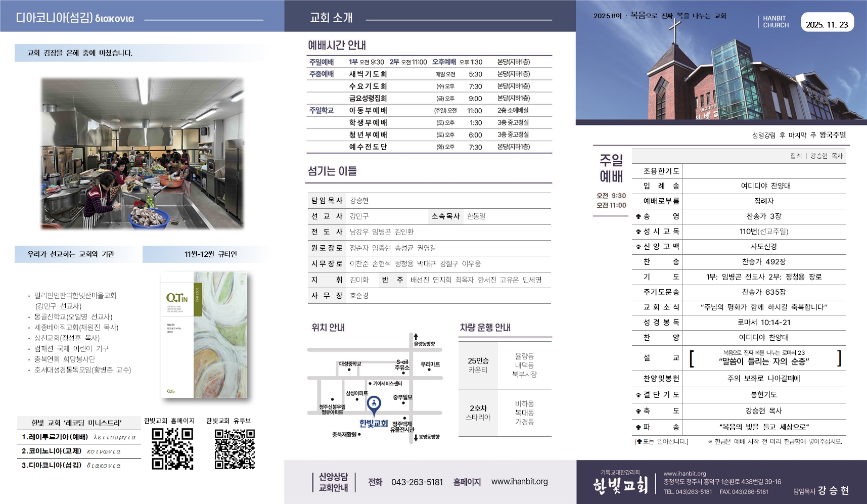This screenshot has width=867, height=504.
Task: Click the 한빛교회 홈페이지 QR code
Action: tap(172, 448)
